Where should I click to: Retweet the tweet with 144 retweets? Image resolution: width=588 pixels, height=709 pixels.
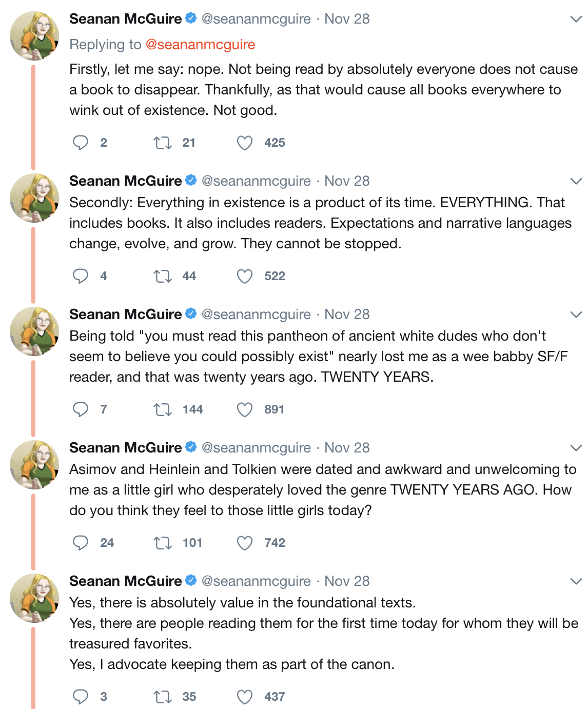coord(163,409)
